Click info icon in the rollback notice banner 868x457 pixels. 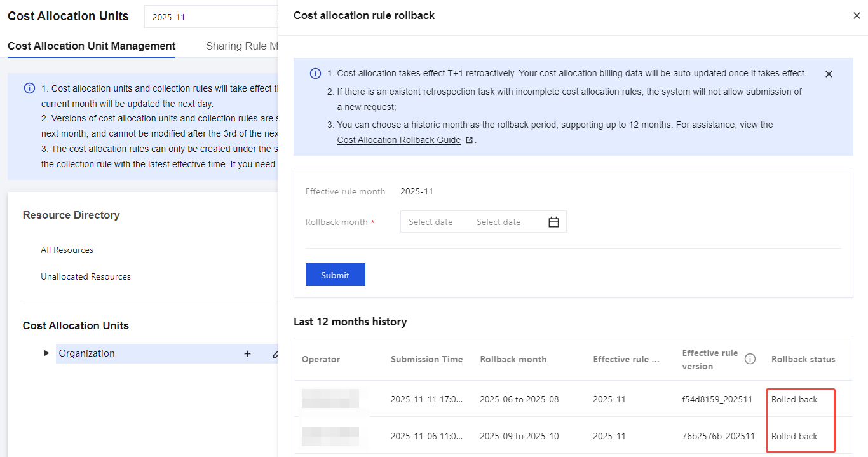315,74
